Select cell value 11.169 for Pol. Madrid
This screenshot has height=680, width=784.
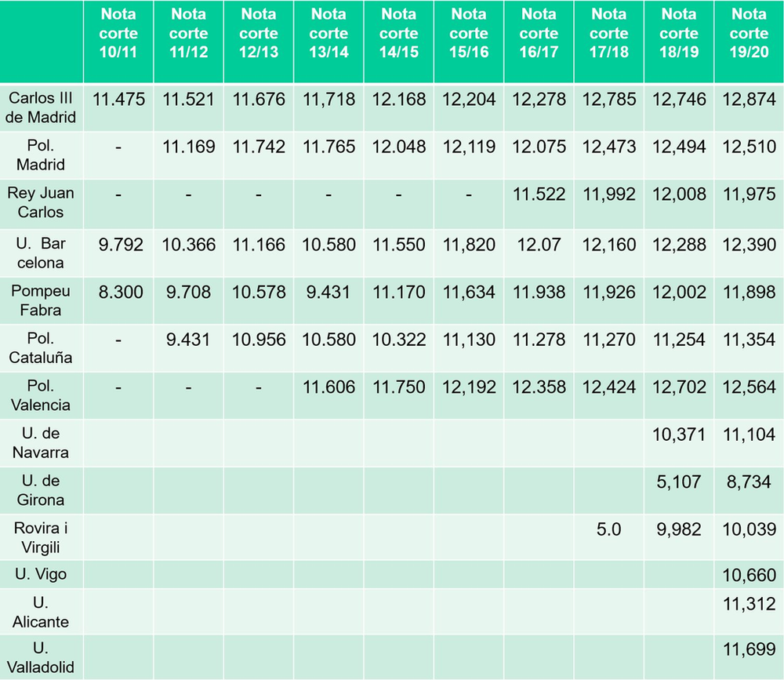coord(188,147)
